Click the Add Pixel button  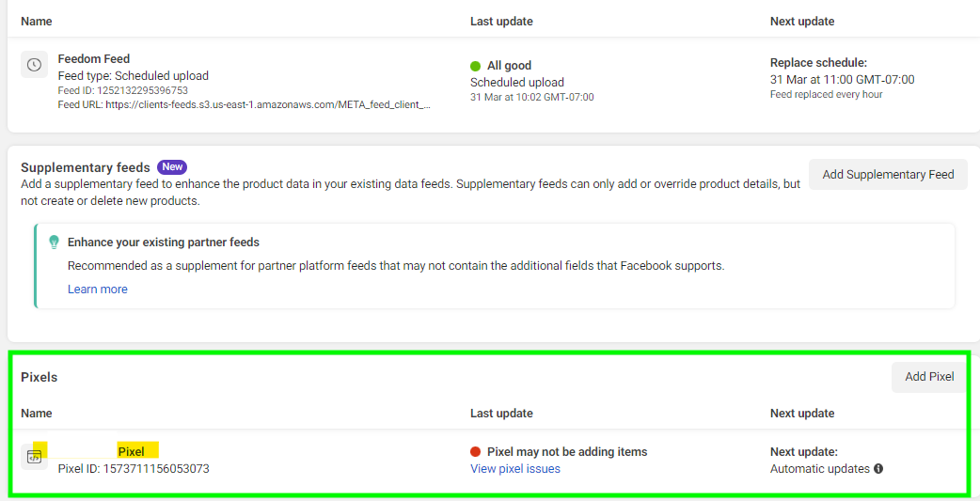click(929, 377)
